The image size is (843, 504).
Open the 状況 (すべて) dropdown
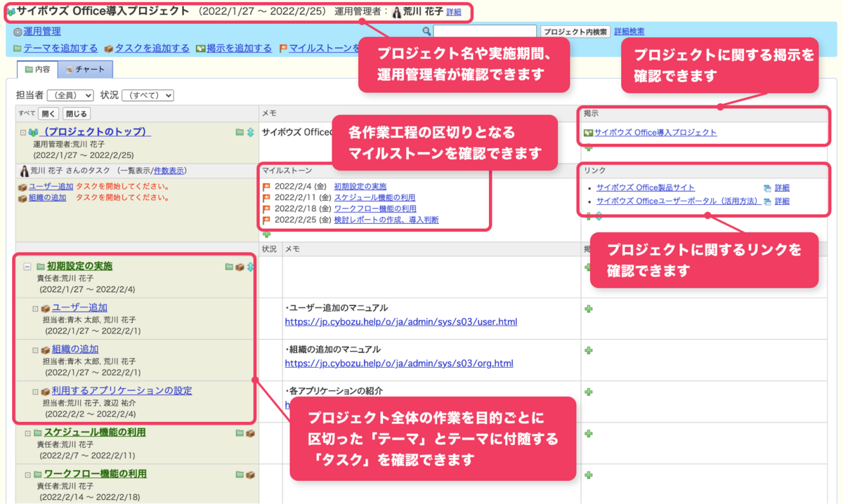[148, 95]
